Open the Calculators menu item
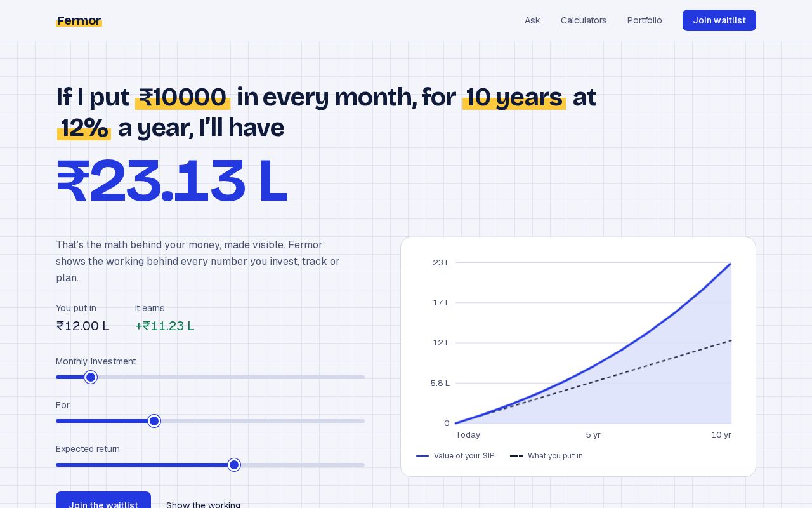The width and height of the screenshot is (812, 508). tap(584, 20)
